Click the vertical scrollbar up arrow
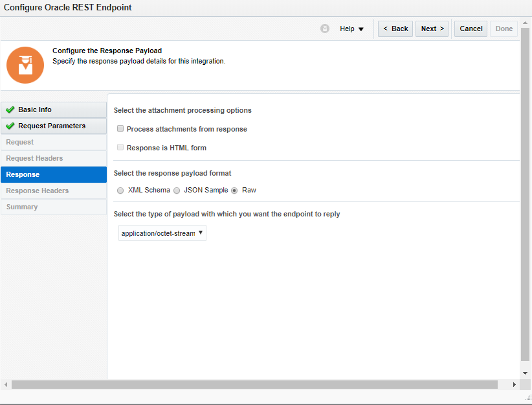The height and width of the screenshot is (405, 532). click(x=525, y=23)
